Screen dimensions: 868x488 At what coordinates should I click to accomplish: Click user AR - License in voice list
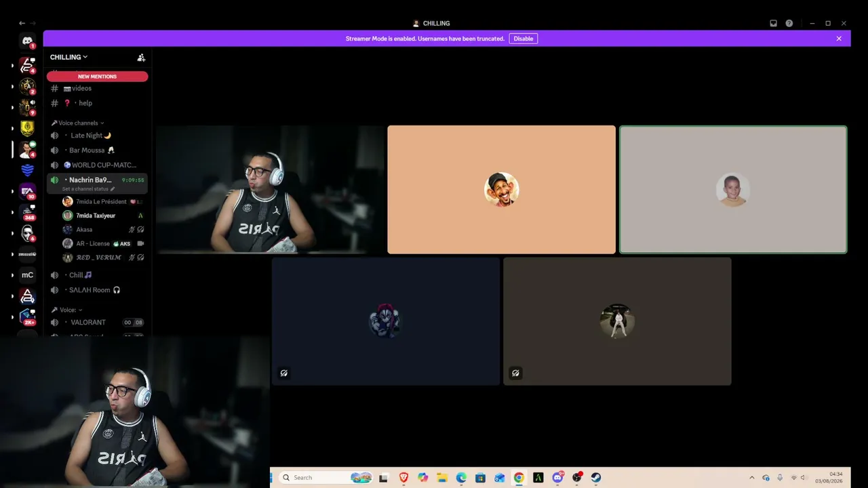(x=103, y=243)
